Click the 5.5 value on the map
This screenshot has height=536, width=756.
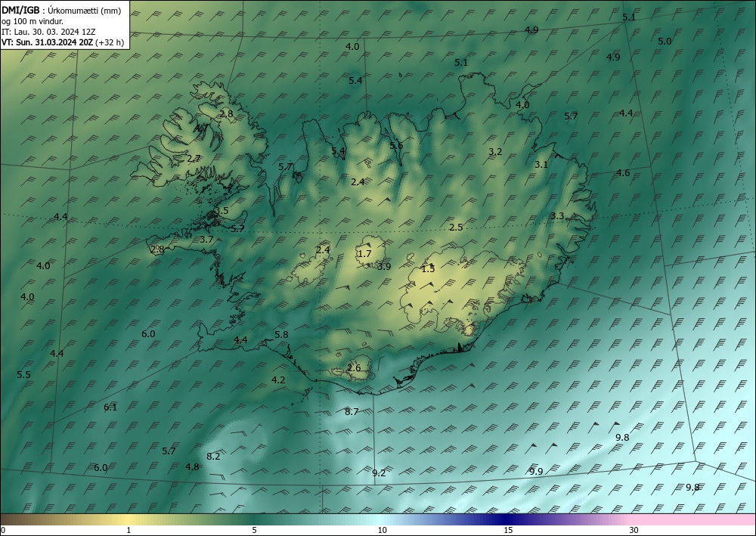23,375
